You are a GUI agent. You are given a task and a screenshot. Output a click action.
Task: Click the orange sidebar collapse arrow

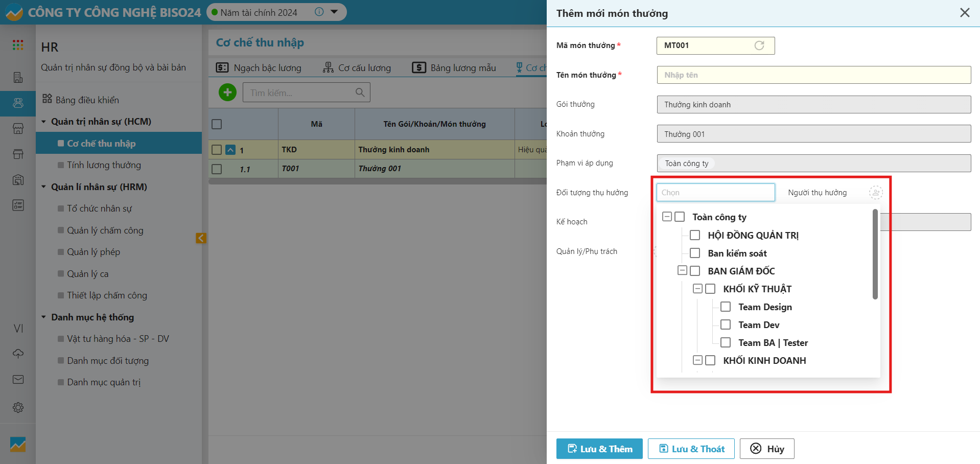201,238
